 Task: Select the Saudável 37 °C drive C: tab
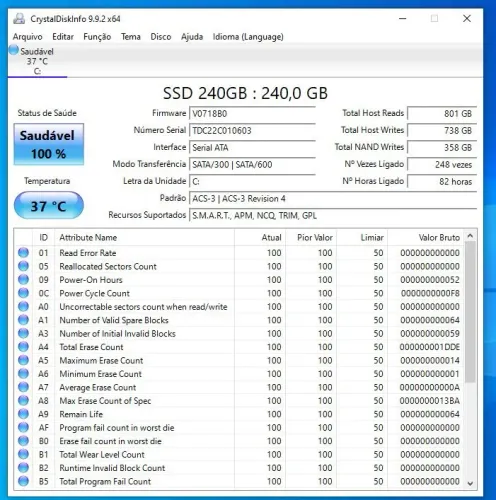coord(37,61)
